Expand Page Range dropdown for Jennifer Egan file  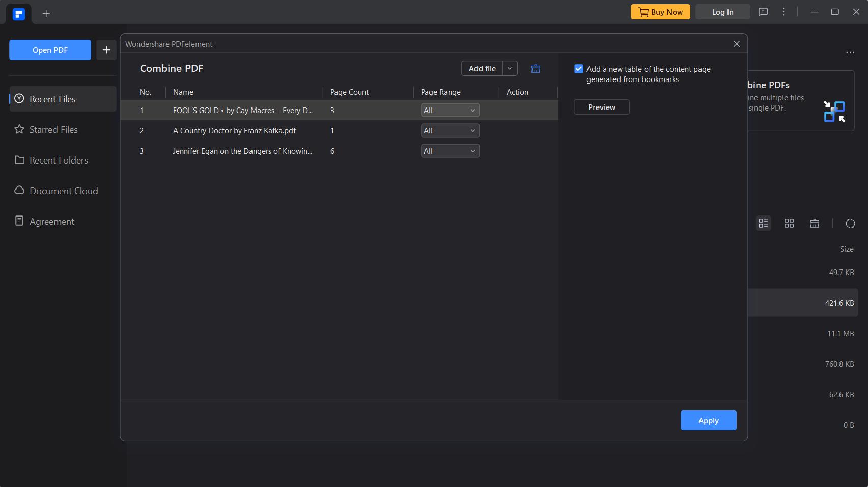click(450, 151)
